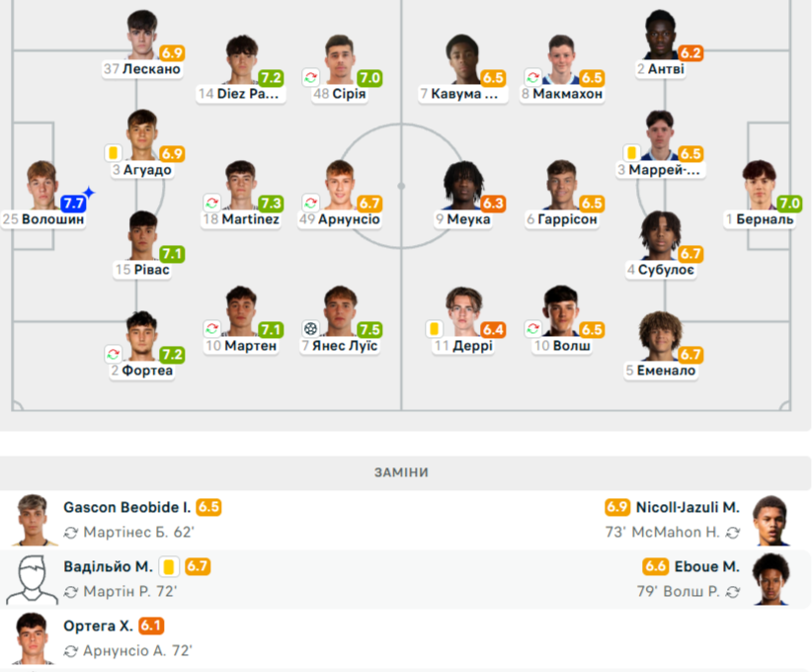This screenshot has width=812, height=672.
Task: Click the yellow card icon beside Деррі
Action: pyautogui.click(x=434, y=328)
